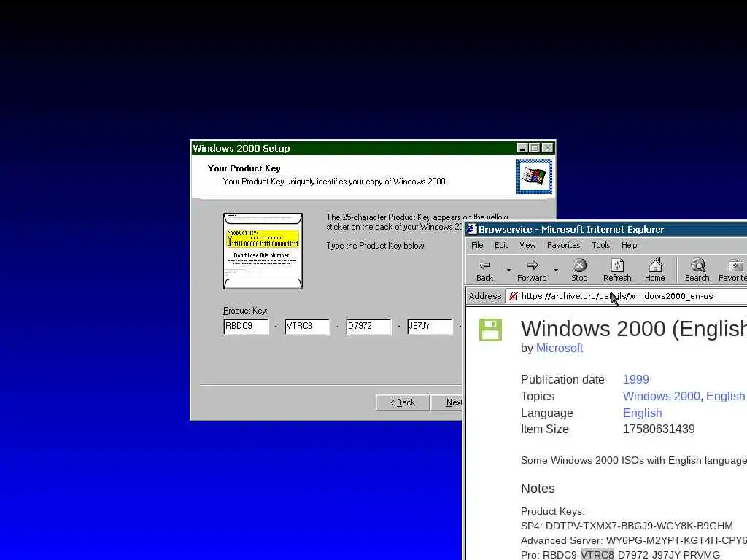
Task: Click the Back button in Windows 2000 Setup
Action: click(403, 402)
